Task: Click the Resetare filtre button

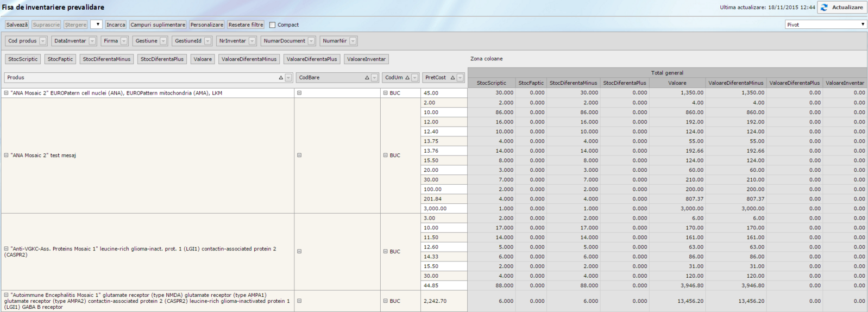Action: point(246,25)
